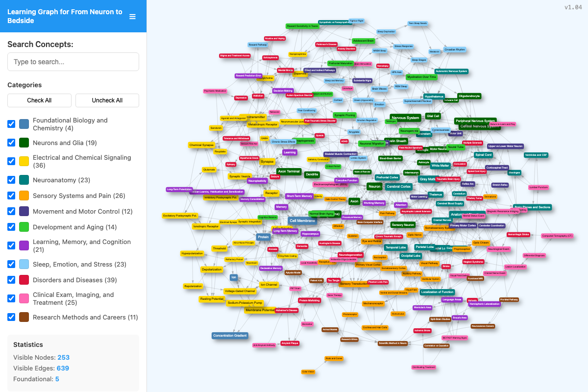Select the Ion Channel node
Screen dimensions: 588x392
(x=269, y=285)
